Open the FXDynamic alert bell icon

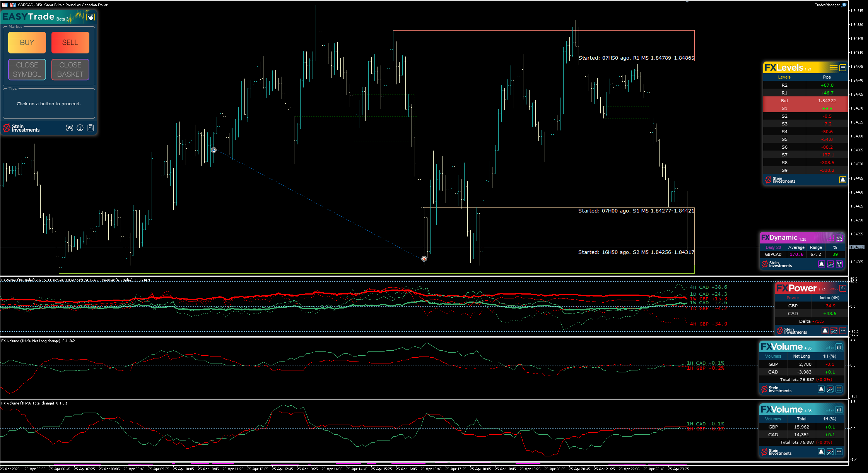point(822,264)
